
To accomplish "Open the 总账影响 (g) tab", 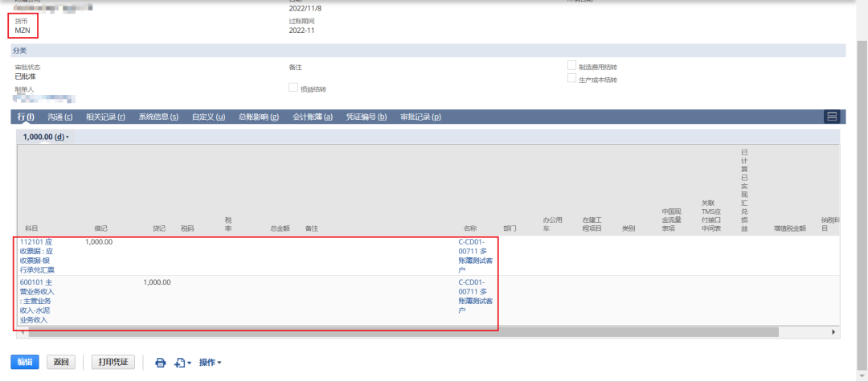I will click(x=259, y=117).
